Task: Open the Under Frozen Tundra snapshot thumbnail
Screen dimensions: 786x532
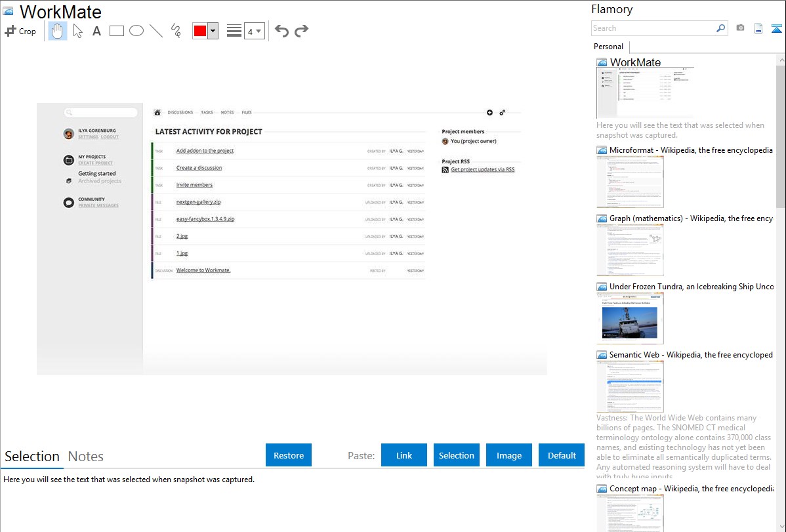Action: tap(630, 318)
